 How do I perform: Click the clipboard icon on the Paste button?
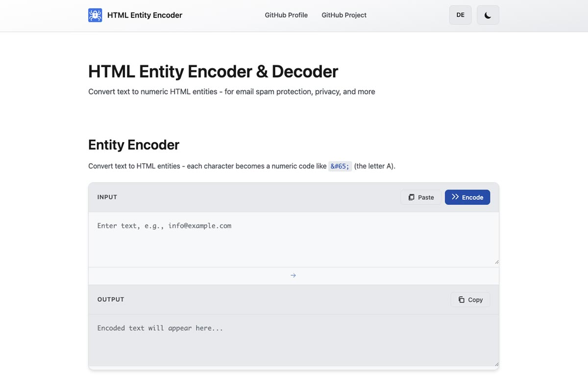[x=412, y=197]
